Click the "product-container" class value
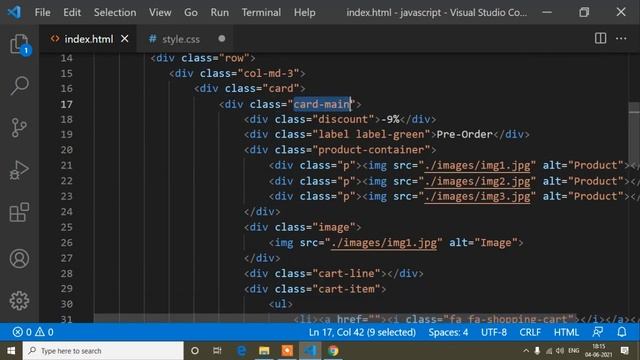Screen dimensions: 640x360 (x=371, y=150)
